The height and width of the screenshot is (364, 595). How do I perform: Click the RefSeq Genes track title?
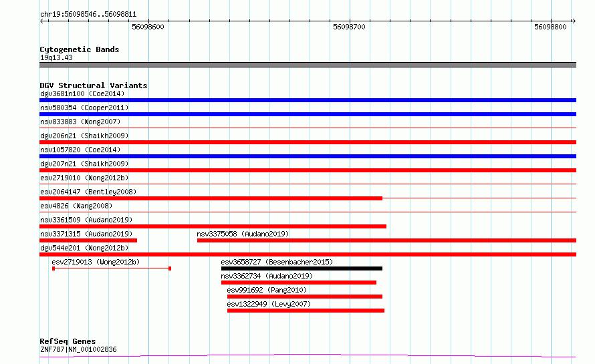tap(68, 341)
